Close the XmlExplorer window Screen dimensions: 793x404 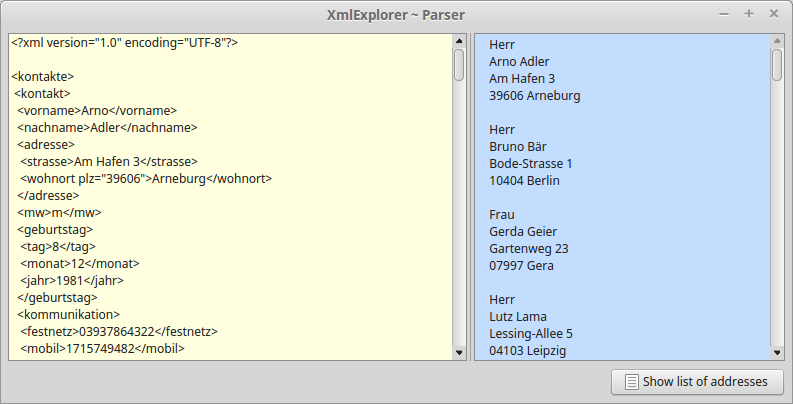coord(773,14)
